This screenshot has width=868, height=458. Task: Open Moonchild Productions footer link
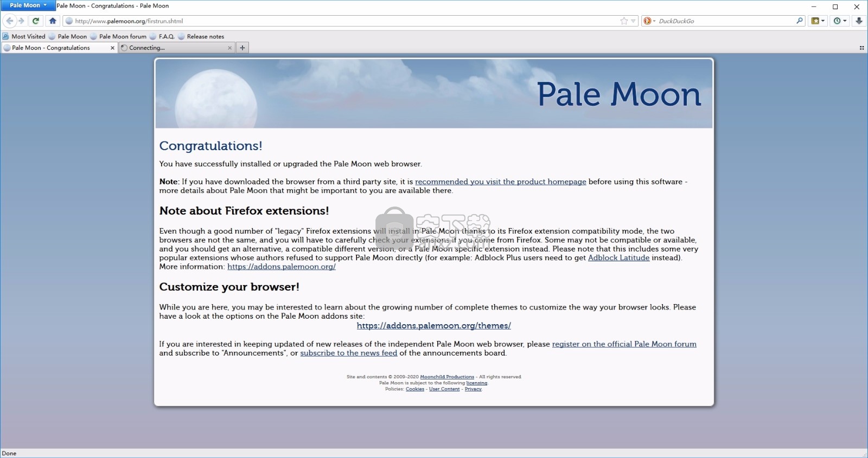447,377
